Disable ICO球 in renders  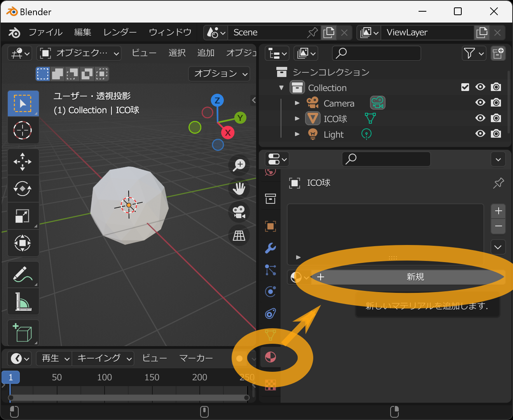(496, 118)
